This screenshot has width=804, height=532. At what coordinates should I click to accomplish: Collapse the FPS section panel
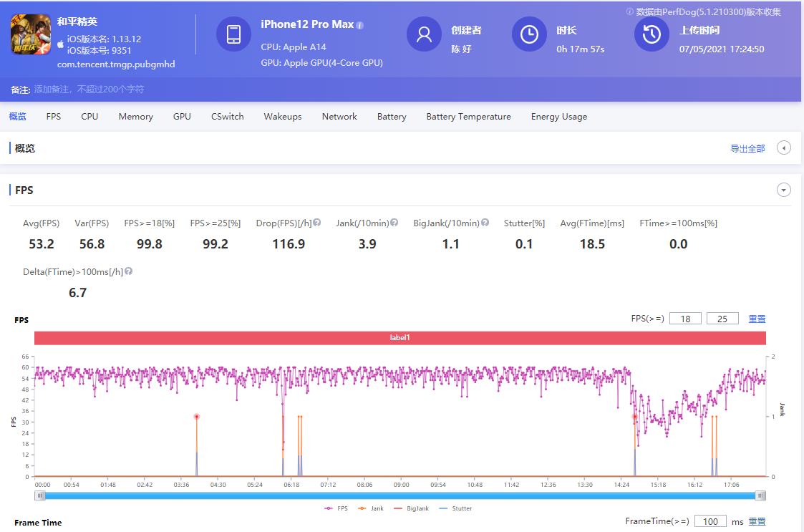pos(784,190)
